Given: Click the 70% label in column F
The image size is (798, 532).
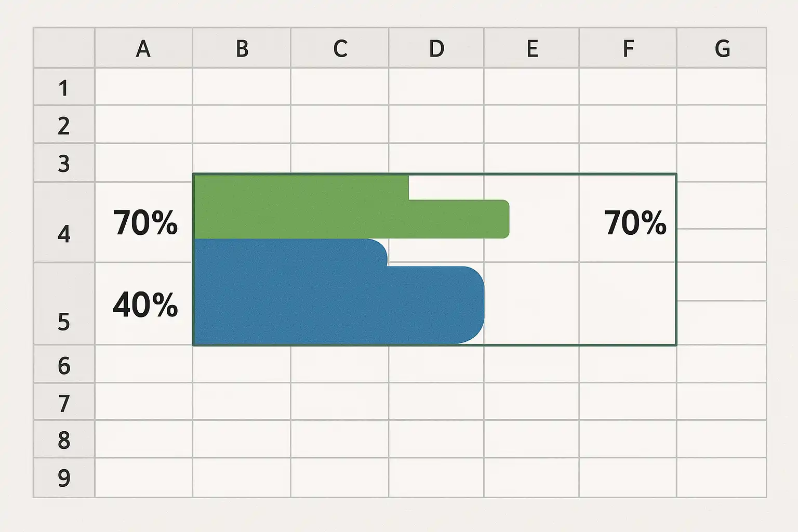Looking at the screenshot, I should [x=635, y=222].
